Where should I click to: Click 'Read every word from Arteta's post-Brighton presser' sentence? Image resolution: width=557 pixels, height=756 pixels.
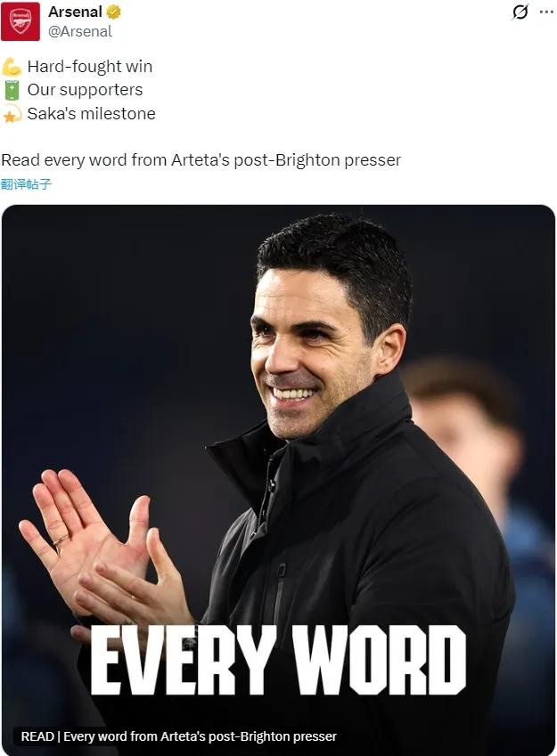(201, 160)
